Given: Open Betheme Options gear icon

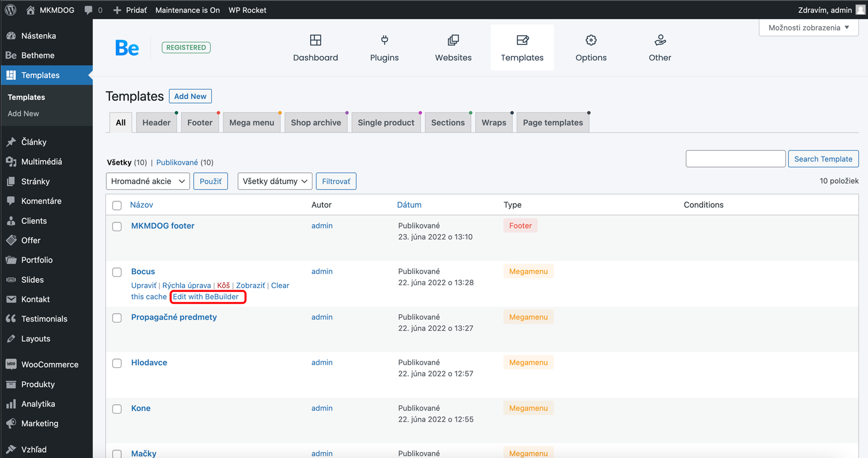Looking at the screenshot, I should pyautogui.click(x=591, y=40).
